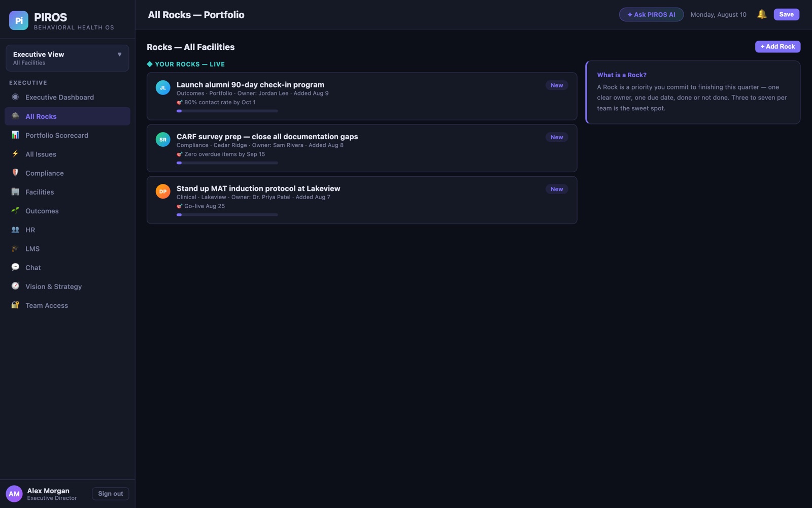The image size is (812, 508).
Task: Open the LMS menu item
Action: point(67,248)
